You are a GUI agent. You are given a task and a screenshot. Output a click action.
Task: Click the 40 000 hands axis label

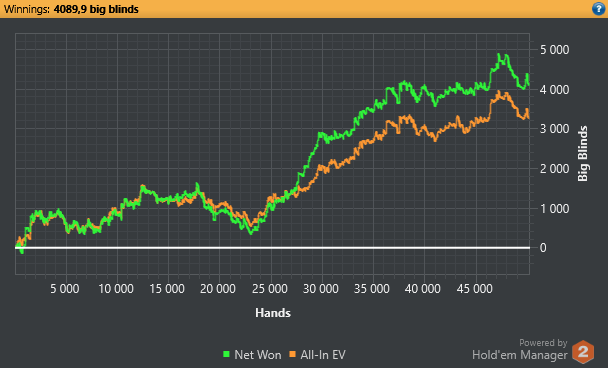coord(423,289)
